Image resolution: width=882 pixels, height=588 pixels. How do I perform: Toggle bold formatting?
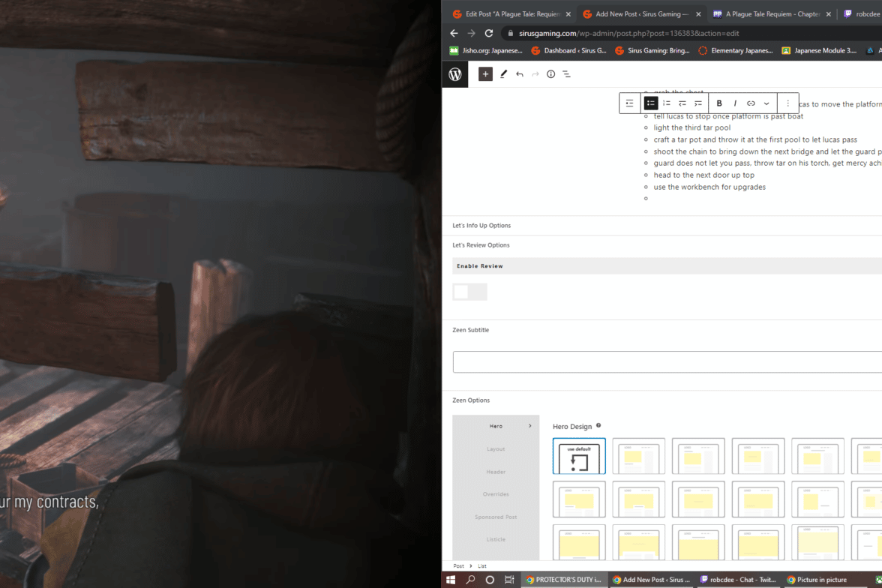[x=718, y=103]
